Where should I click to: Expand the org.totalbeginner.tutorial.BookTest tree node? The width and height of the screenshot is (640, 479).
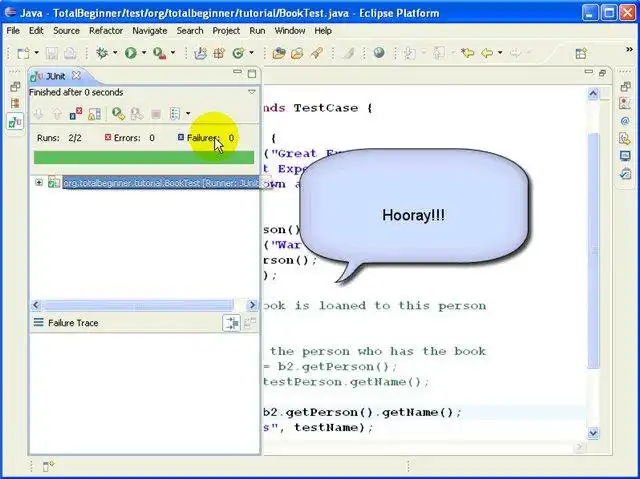(x=39, y=182)
